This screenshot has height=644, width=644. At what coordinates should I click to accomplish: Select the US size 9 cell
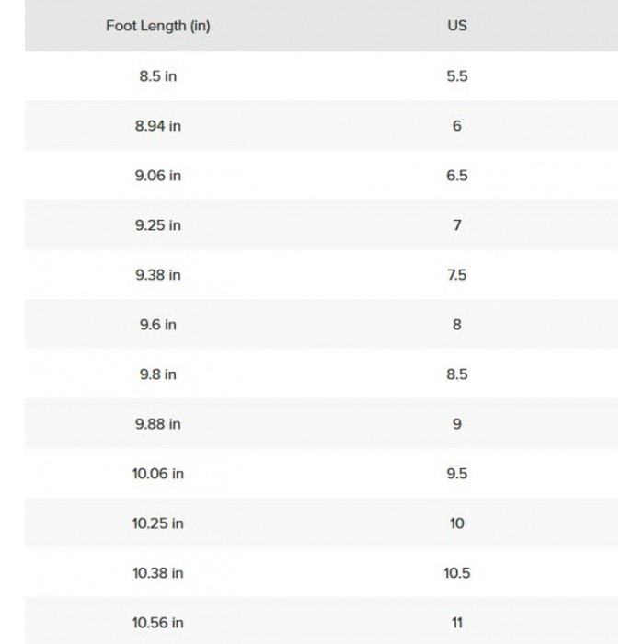click(456, 424)
